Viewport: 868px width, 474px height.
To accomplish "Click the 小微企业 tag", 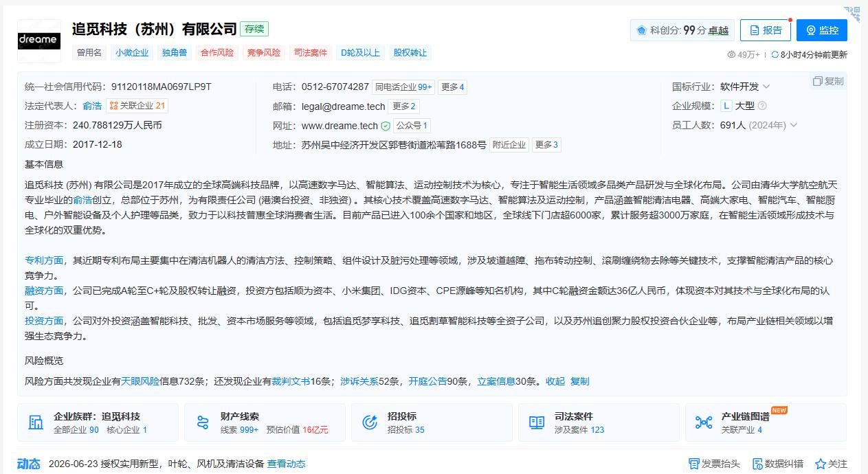I will click(132, 53).
